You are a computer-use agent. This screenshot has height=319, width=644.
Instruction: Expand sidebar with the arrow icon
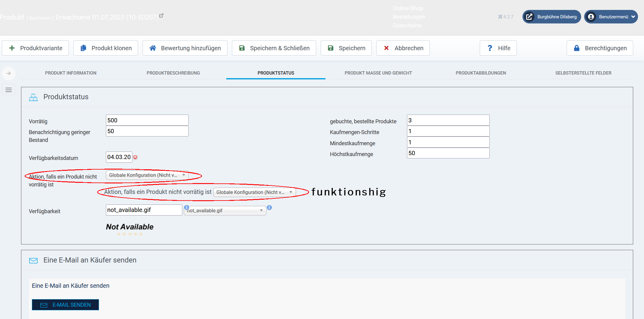(x=8, y=73)
